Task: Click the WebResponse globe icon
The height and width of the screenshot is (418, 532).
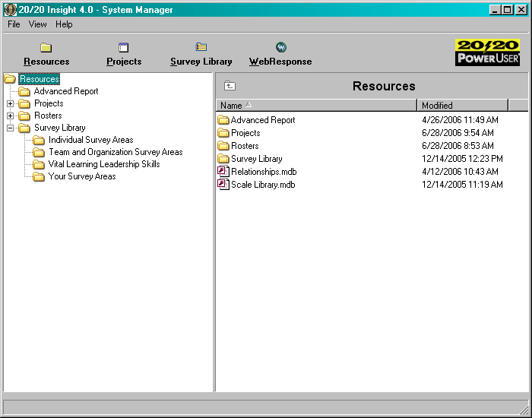Action: tap(281, 47)
